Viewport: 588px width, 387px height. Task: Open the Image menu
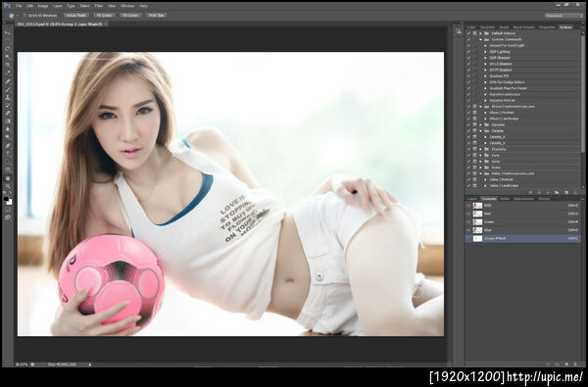43,6
